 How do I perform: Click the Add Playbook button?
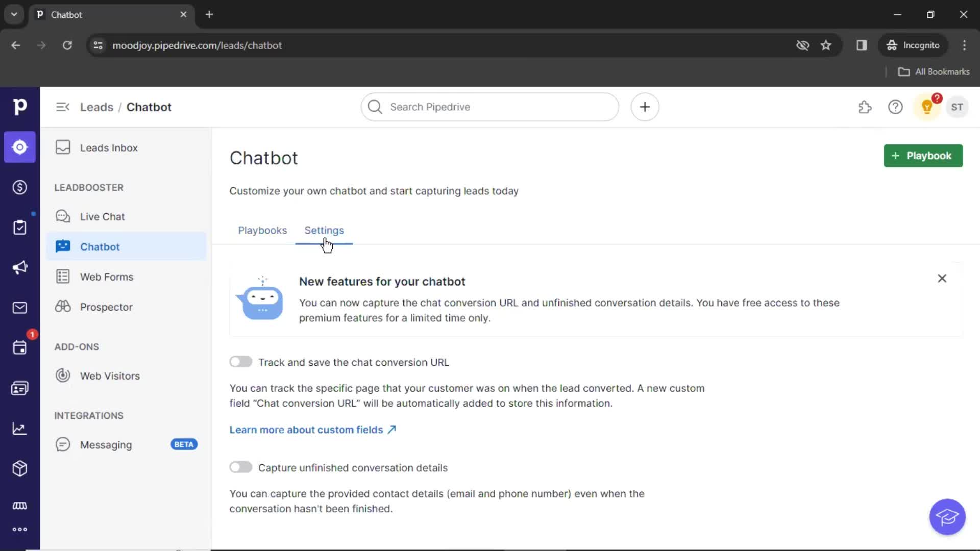[923, 156]
